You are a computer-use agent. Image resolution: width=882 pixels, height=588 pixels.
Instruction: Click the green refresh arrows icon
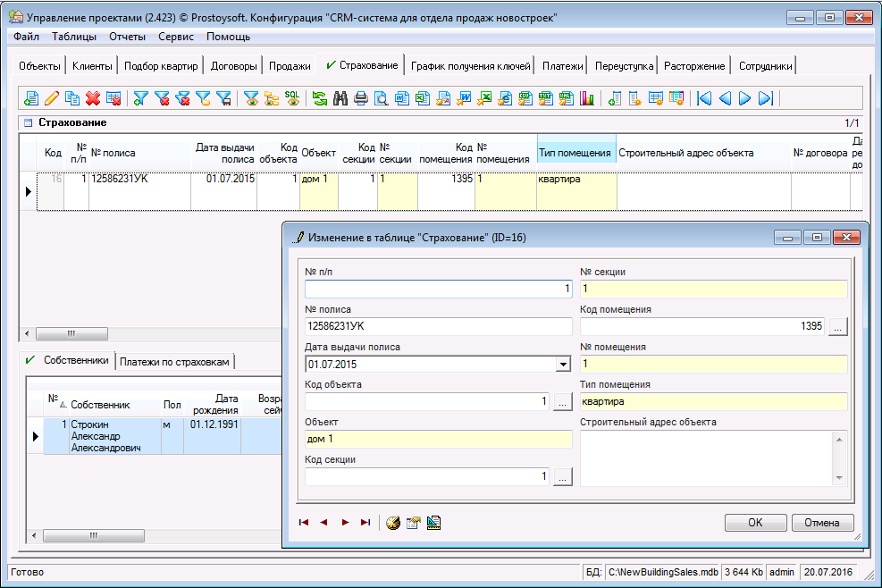tap(320, 98)
